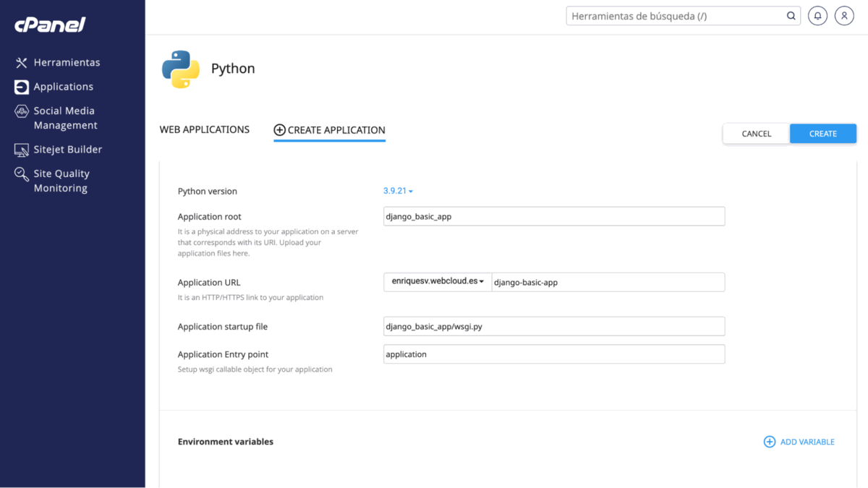Click the Python version label
Screen dimensions: 868x488
point(208,192)
